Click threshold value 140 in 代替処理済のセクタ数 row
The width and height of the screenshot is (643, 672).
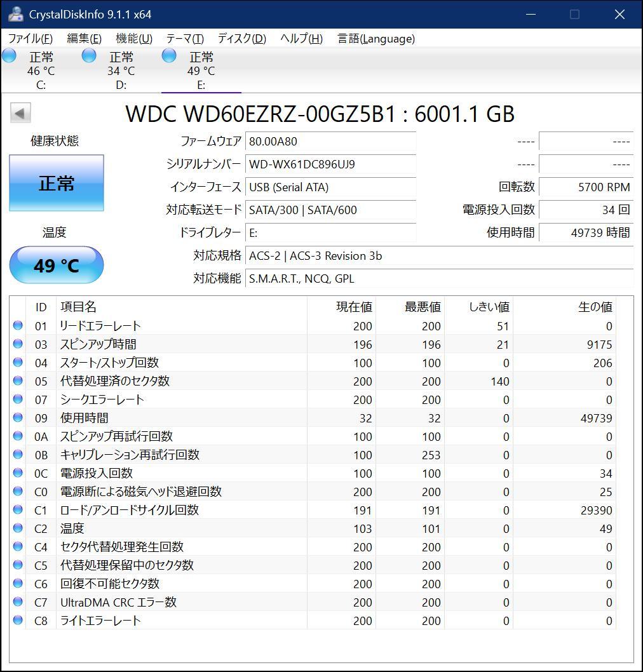click(x=500, y=382)
